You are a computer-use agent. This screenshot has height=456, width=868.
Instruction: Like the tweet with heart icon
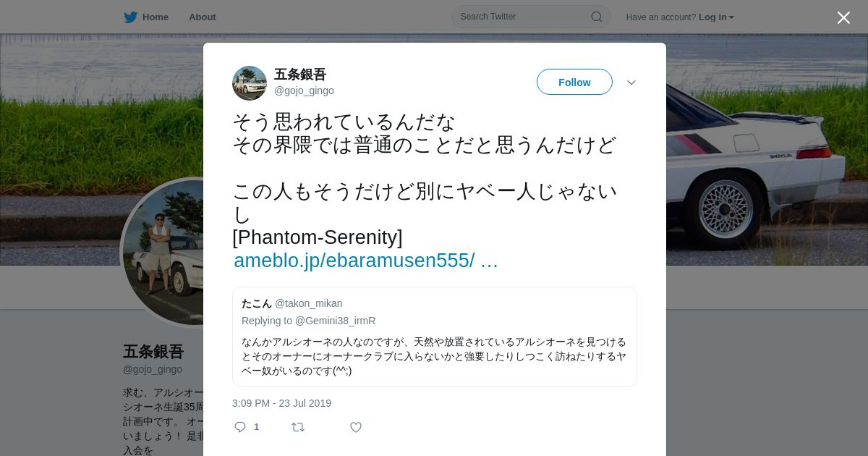[x=356, y=427]
